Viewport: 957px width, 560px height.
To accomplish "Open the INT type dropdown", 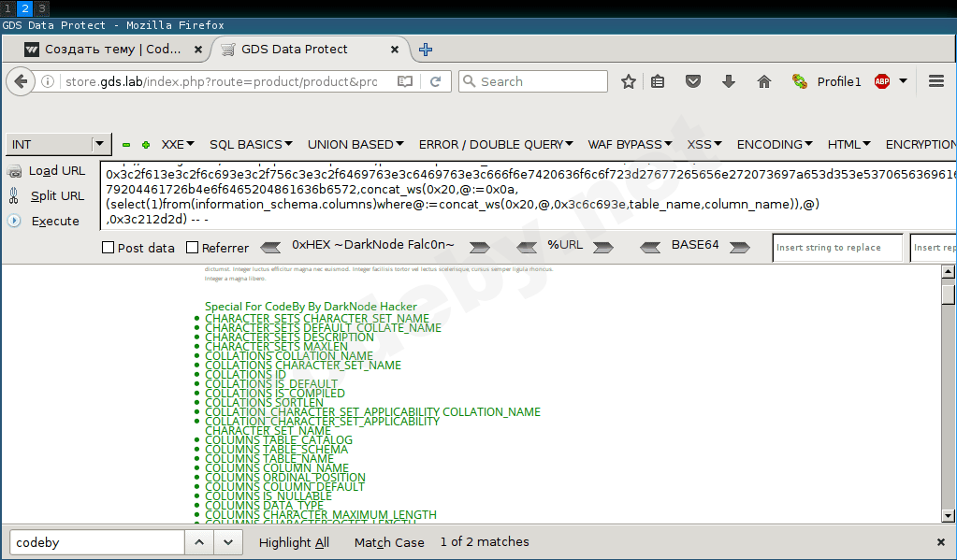I will [59, 145].
